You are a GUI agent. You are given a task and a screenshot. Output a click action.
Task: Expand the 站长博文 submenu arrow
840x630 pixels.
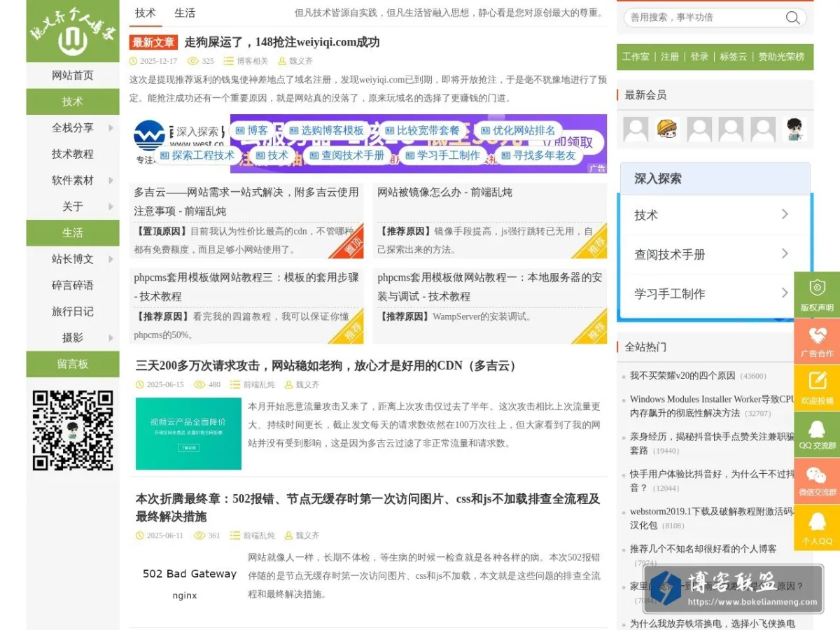pos(111,259)
